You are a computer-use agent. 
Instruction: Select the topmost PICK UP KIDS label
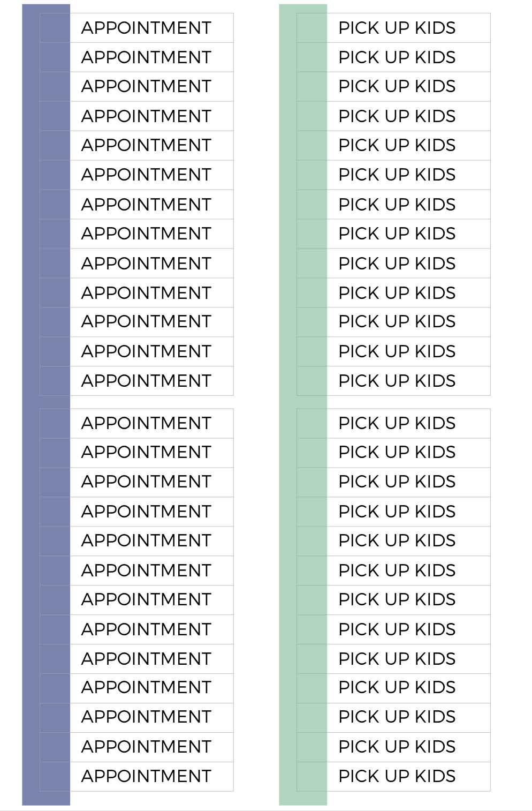[397, 28]
